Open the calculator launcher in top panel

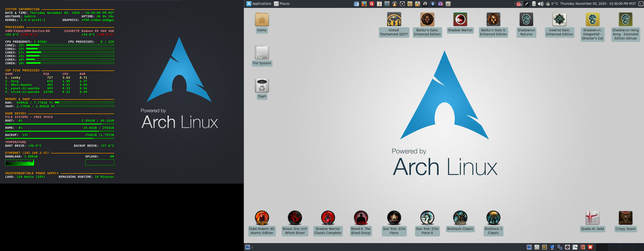click(448, 4)
